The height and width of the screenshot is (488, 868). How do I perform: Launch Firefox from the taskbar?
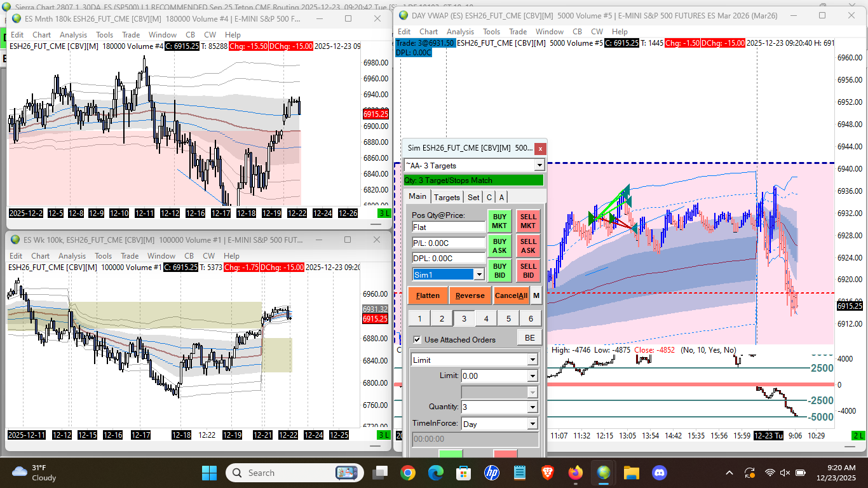click(x=576, y=473)
